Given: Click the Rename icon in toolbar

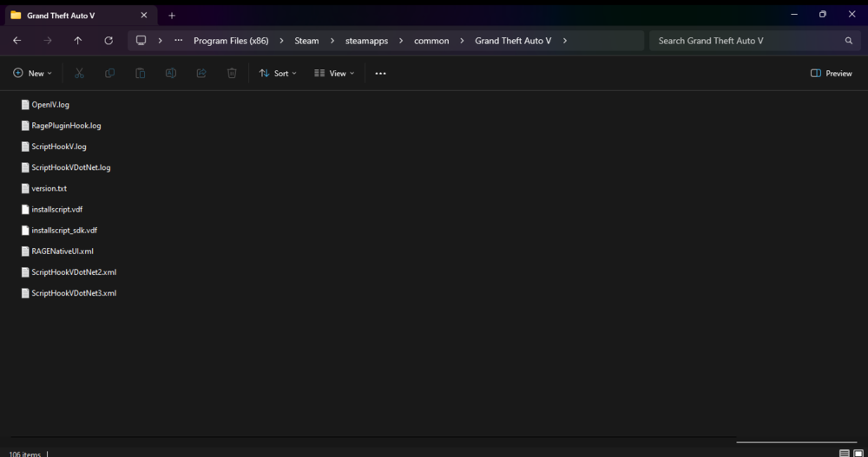Looking at the screenshot, I should [x=170, y=73].
